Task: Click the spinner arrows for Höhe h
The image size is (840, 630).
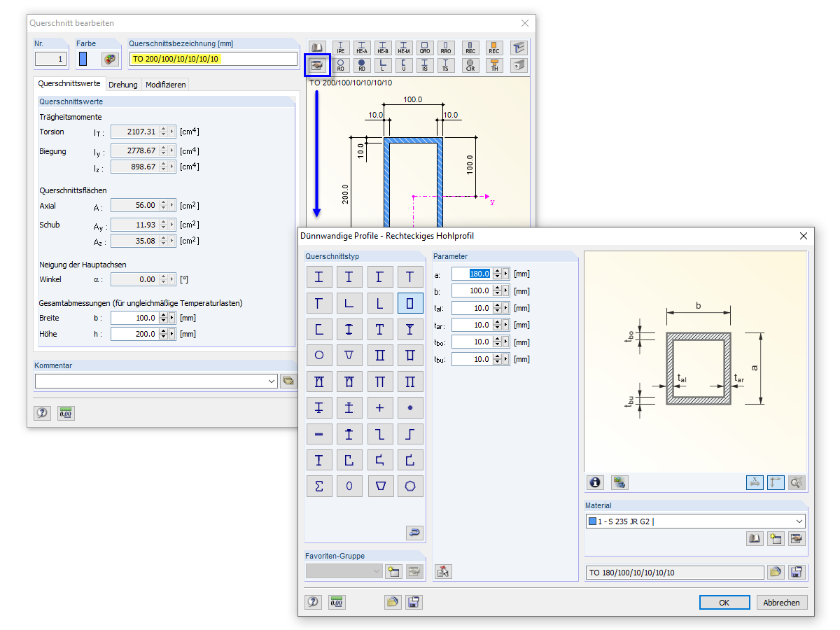Action: [164, 334]
